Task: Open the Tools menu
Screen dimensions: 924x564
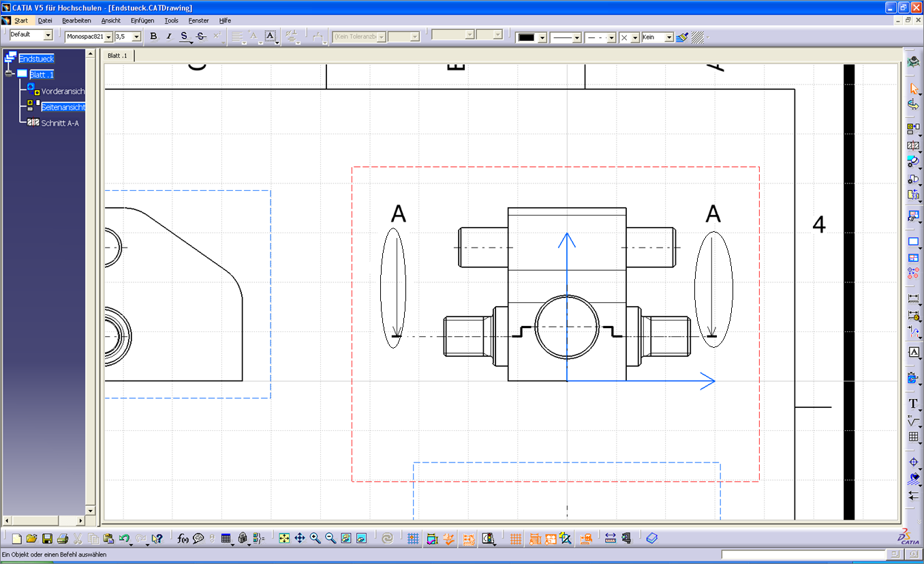Action: pyautogui.click(x=172, y=20)
